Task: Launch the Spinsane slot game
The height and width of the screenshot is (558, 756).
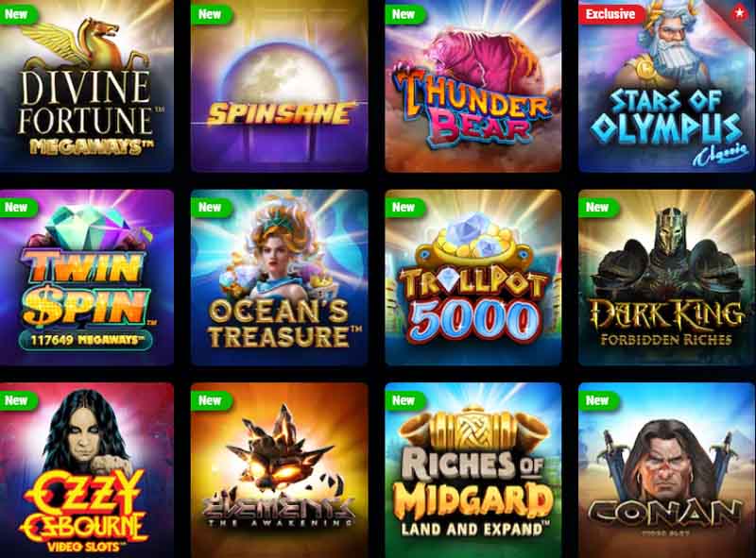Action: tap(280, 86)
